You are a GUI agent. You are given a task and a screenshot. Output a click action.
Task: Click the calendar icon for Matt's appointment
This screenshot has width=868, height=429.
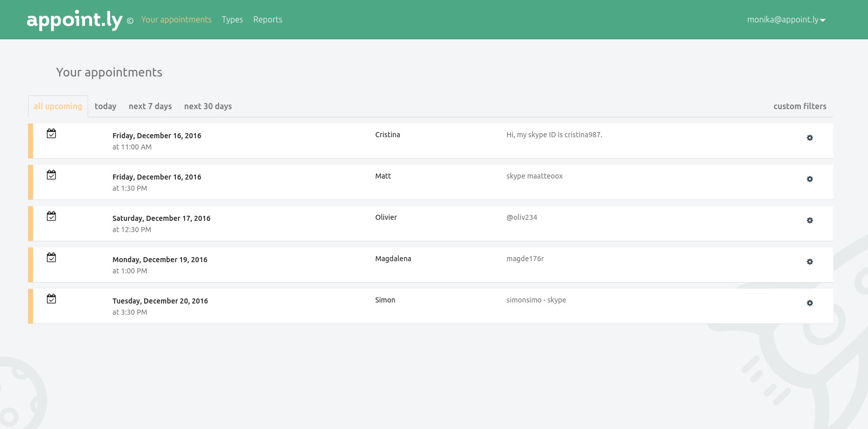[x=51, y=175]
